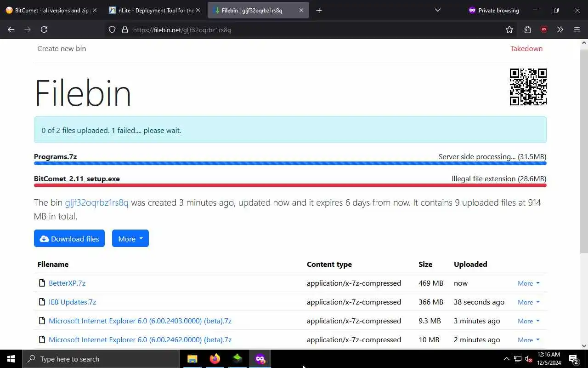Image resolution: width=588 pixels, height=368 pixels.
Task: Click the Content type column header
Action: [x=329, y=264]
